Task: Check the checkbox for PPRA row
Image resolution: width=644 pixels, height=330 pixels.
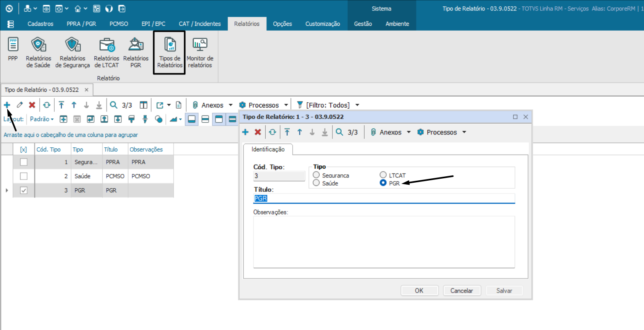Action: click(x=24, y=162)
